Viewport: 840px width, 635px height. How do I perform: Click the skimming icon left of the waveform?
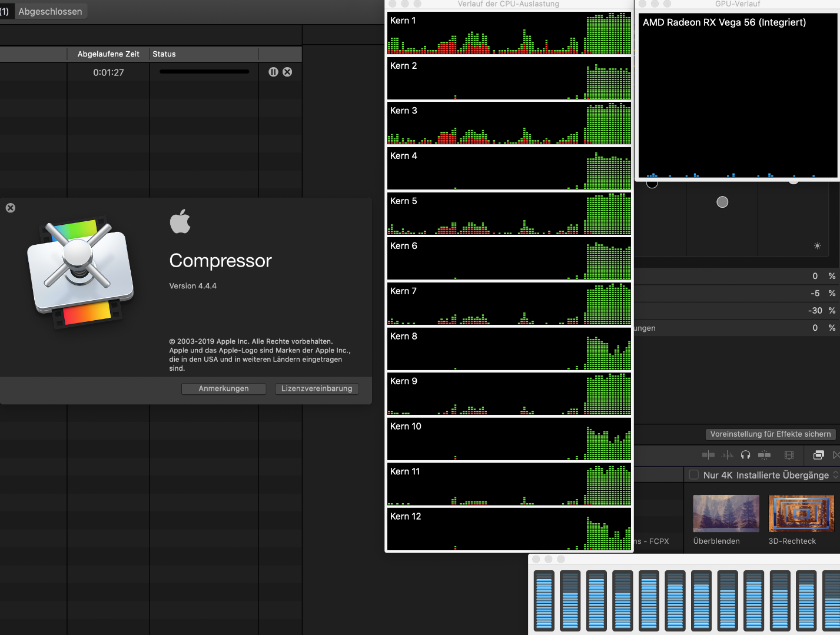pos(708,455)
